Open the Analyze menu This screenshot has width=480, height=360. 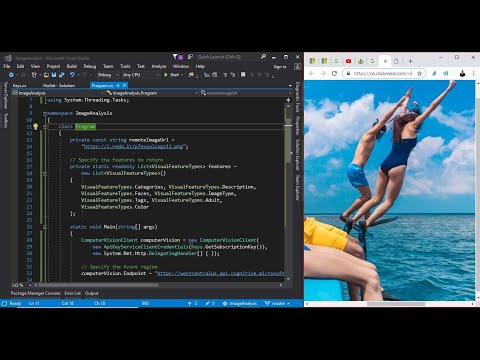point(159,66)
